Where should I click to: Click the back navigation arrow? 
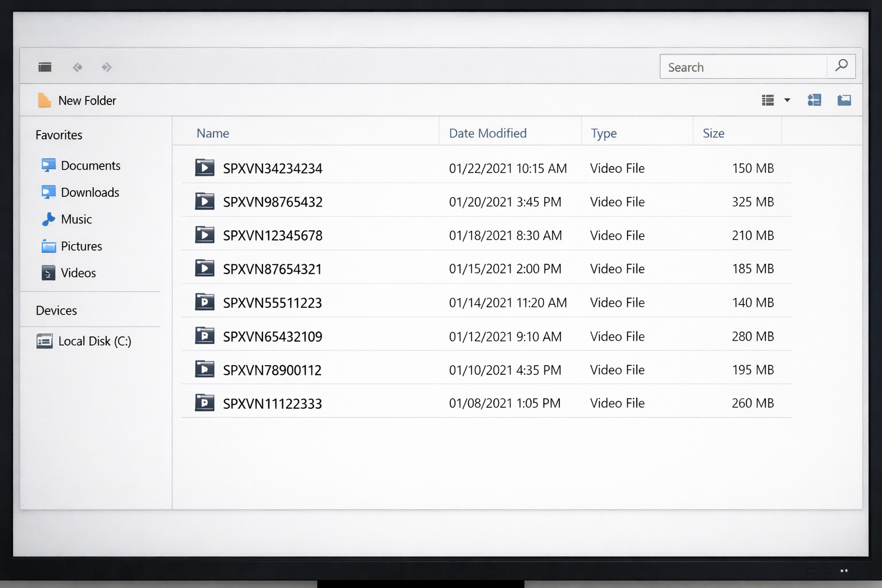click(x=78, y=67)
